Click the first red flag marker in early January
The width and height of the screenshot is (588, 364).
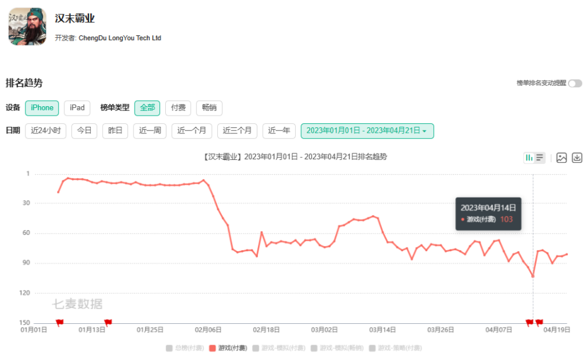[x=60, y=322]
